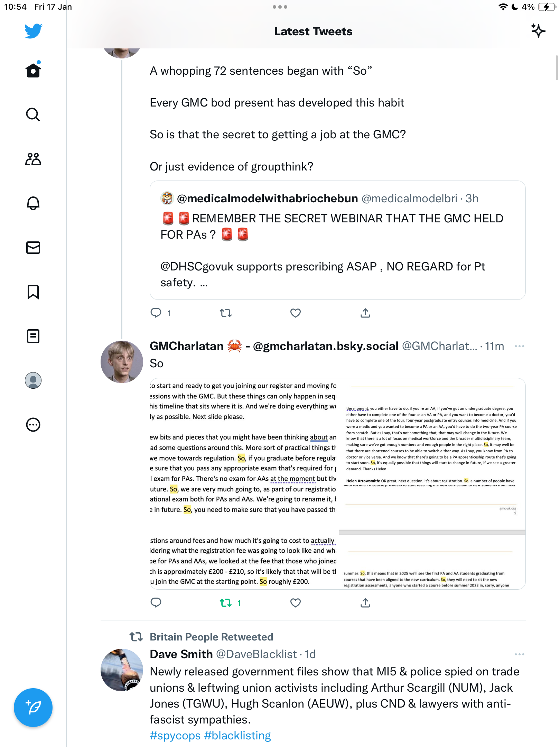Open more options on GMCharlatan tweet
Screen dimensions: 560x747
pyautogui.click(x=520, y=346)
